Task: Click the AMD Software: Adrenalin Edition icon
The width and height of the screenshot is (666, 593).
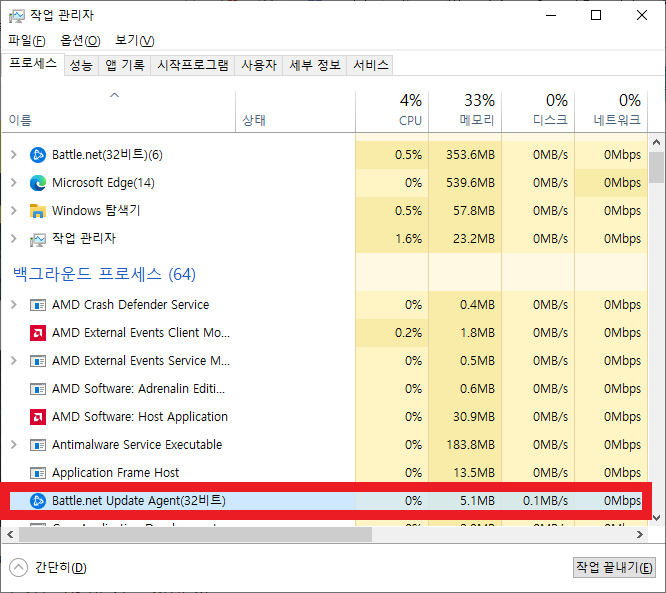Action: pos(38,389)
